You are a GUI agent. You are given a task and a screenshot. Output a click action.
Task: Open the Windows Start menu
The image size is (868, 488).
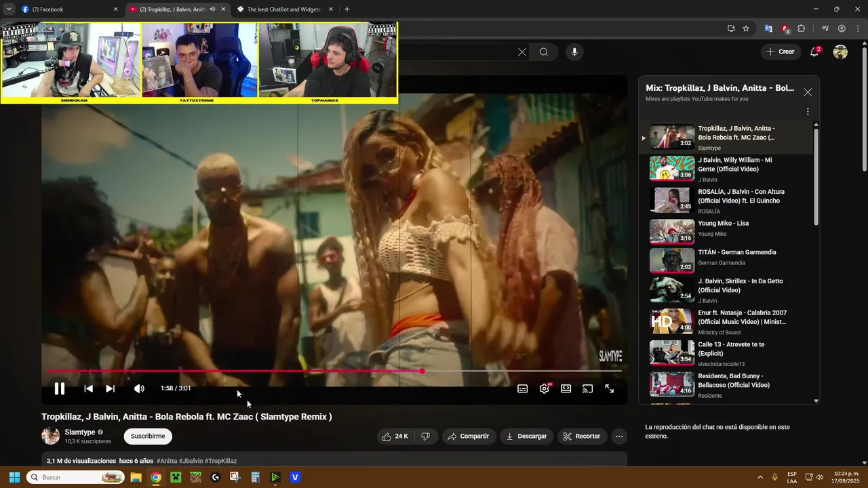coord(14,477)
